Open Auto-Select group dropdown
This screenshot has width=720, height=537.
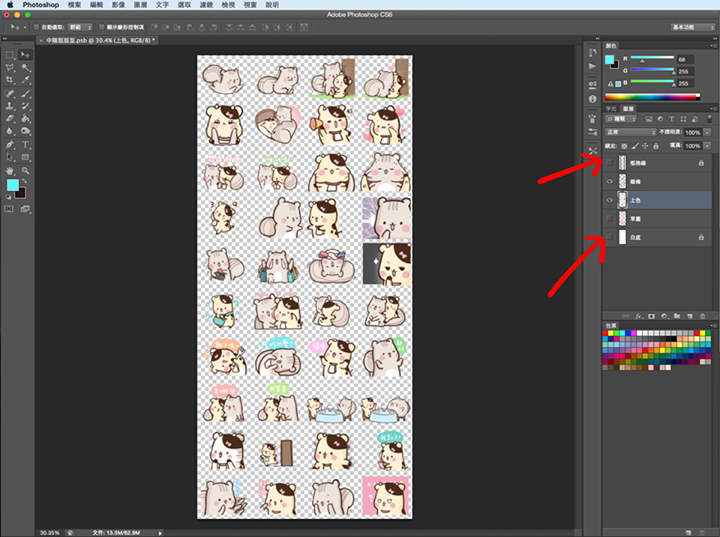click(80, 27)
